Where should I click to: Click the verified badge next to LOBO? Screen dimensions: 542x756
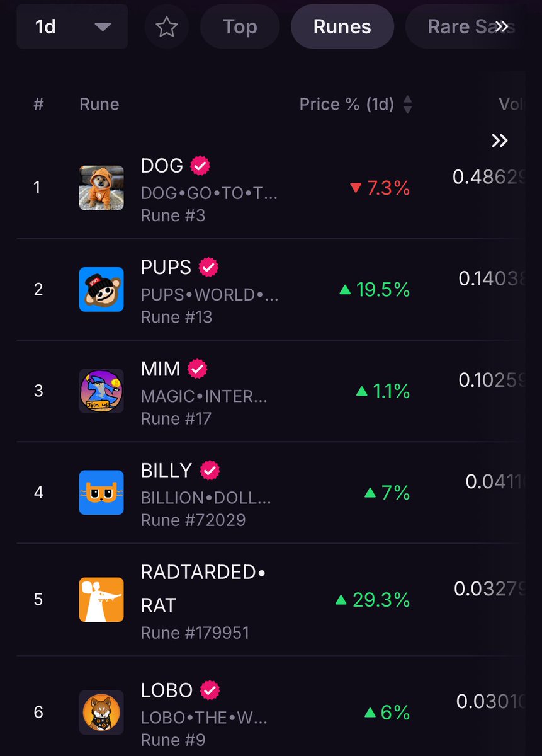(210, 690)
